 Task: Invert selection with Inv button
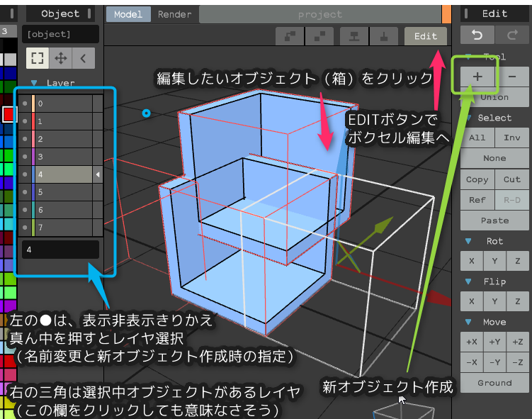512,138
